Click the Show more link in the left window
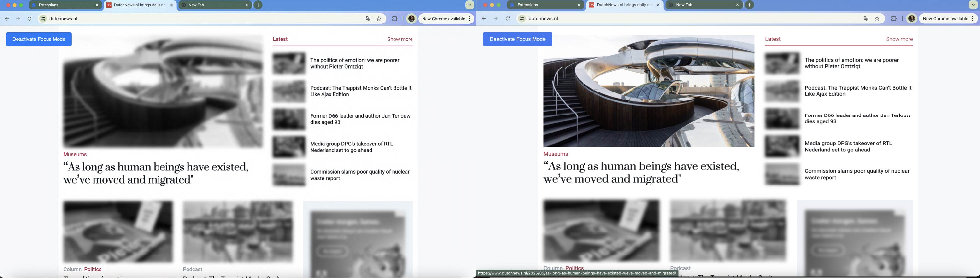The height and width of the screenshot is (278, 980). (x=399, y=39)
